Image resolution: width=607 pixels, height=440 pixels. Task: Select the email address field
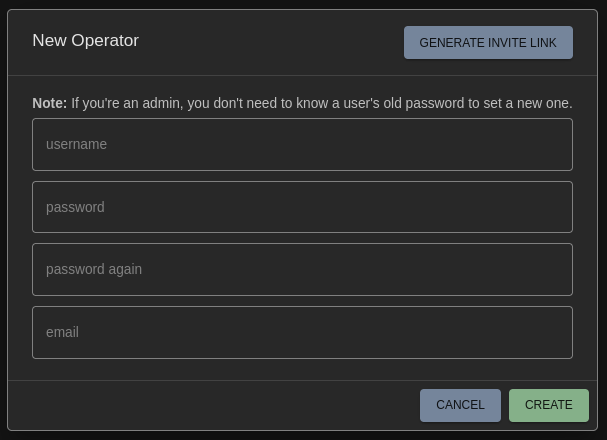302,332
